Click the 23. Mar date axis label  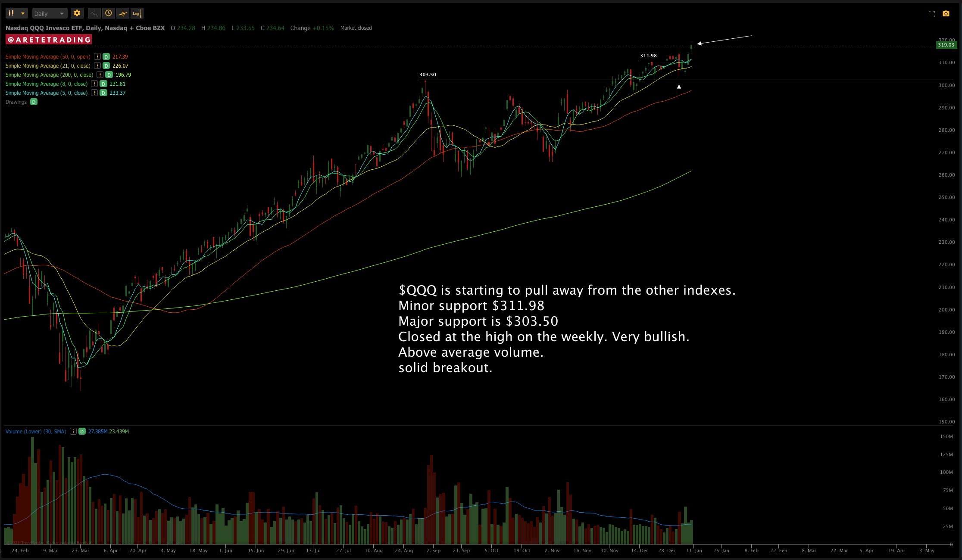[x=81, y=551]
